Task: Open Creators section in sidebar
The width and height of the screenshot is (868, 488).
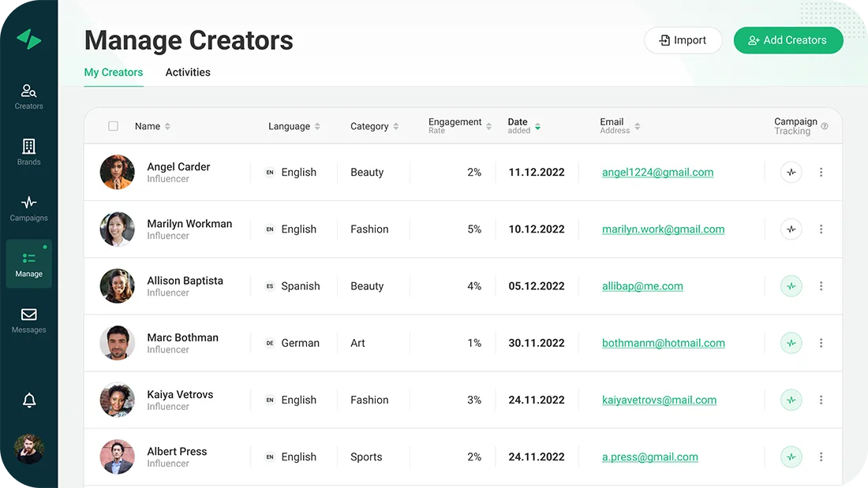Action: 28,96
